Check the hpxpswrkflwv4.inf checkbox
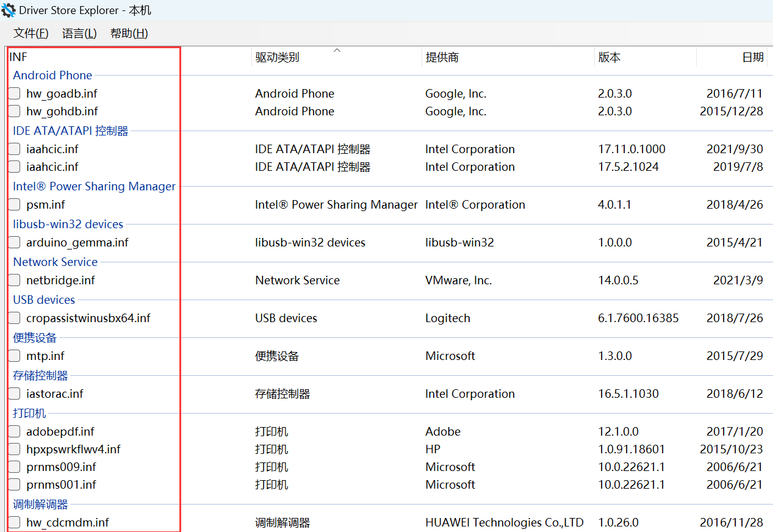This screenshot has height=532, width=773. [15, 450]
